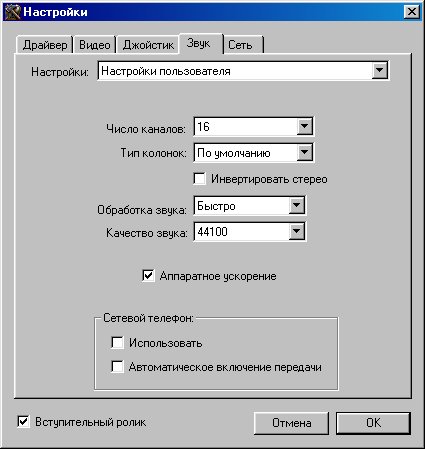
Task: Click the app icon in the title bar
Action: [x=12, y=12]
